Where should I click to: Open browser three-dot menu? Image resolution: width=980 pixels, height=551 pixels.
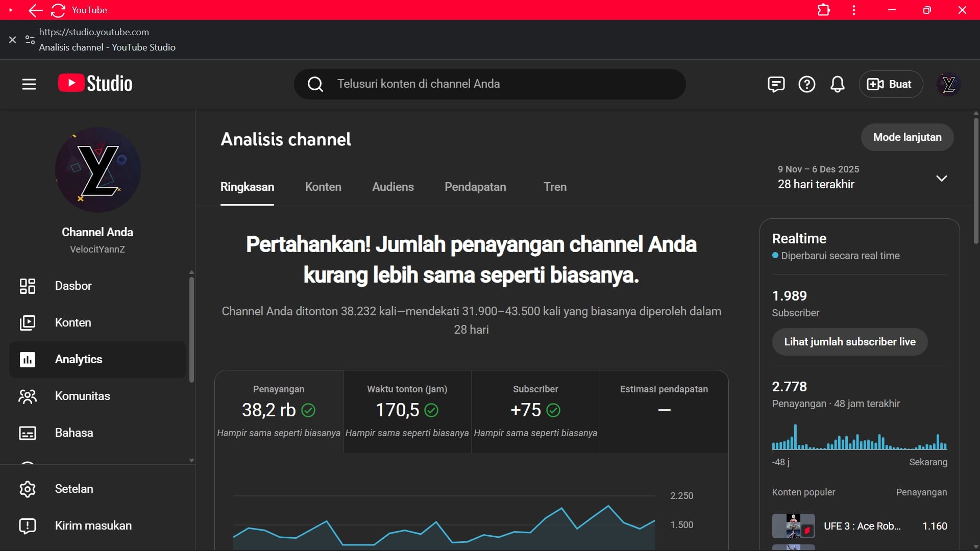pos(854,10)
